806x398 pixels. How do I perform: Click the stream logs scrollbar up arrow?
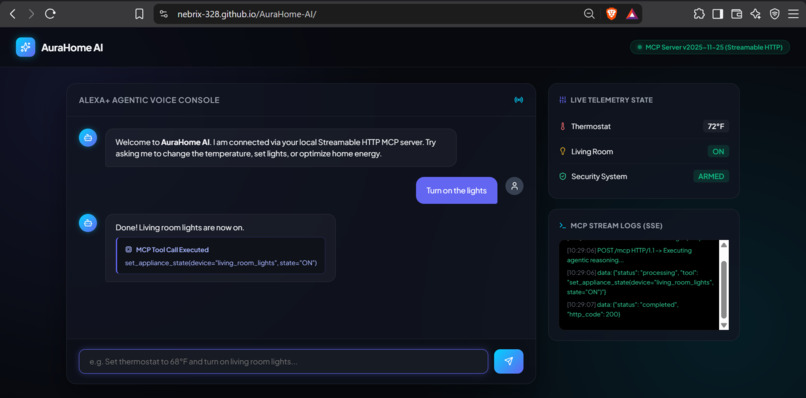pos(724,245)
